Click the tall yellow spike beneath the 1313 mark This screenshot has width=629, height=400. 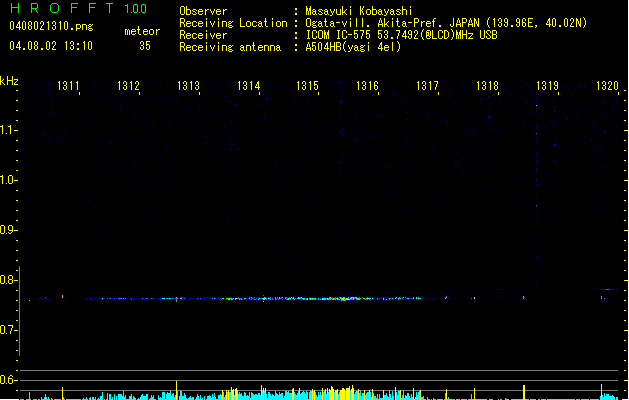177,390
